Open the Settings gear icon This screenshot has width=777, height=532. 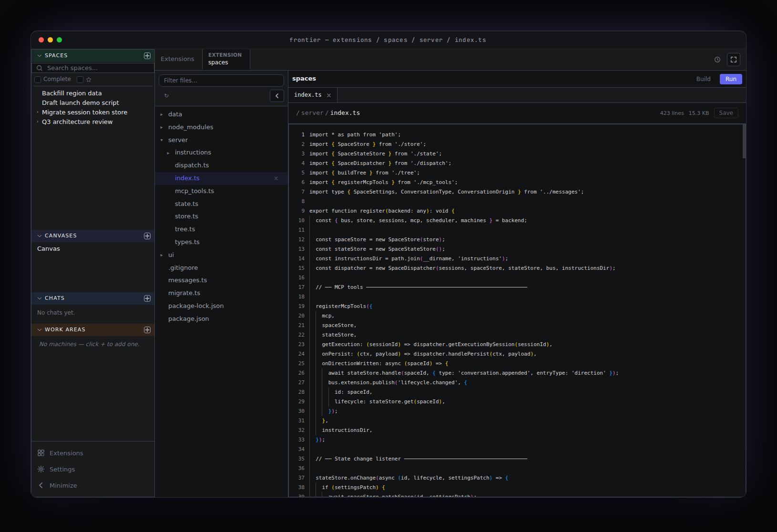41,469
